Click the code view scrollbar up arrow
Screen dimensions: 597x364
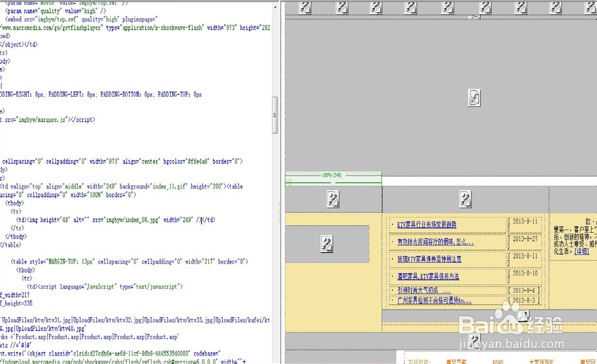pos(275,7)
